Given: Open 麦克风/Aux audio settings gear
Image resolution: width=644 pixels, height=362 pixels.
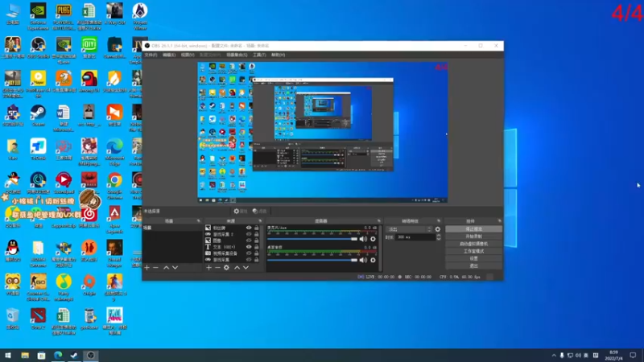Looking at the screenshot, I should 373,239.
